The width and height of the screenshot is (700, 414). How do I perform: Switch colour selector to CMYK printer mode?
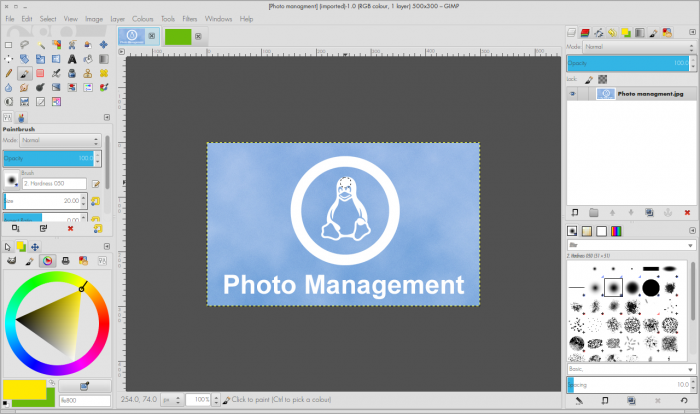[x=66, y=261]
